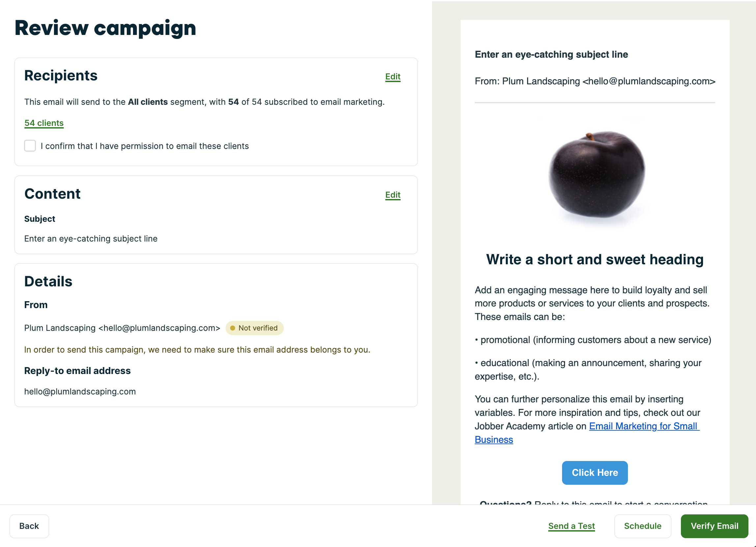Click the permission confirmation label text
The width and height of the screenshot is (756, 547).
(145, 146)
